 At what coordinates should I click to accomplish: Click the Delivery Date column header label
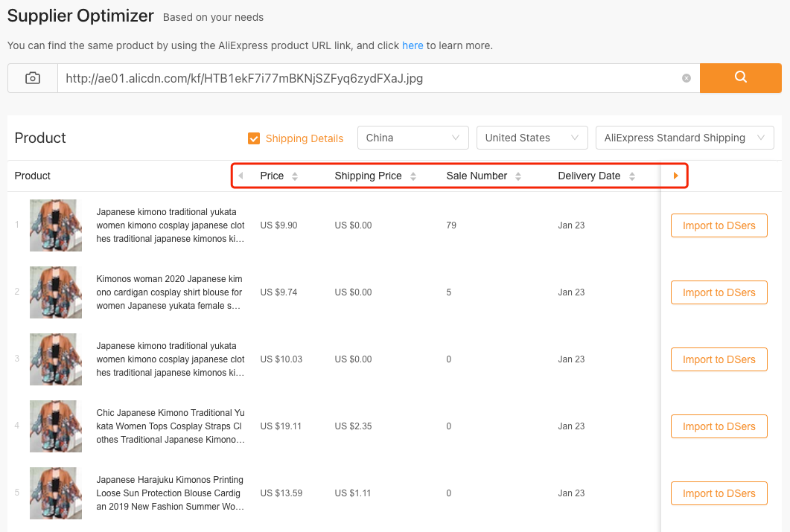[x=589, y=176]
